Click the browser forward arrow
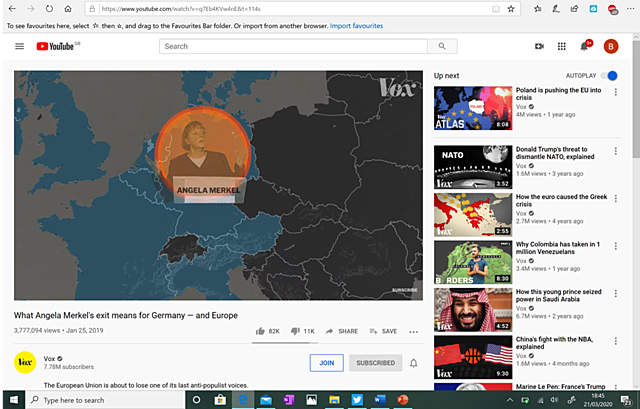 [x=31, y=9]
